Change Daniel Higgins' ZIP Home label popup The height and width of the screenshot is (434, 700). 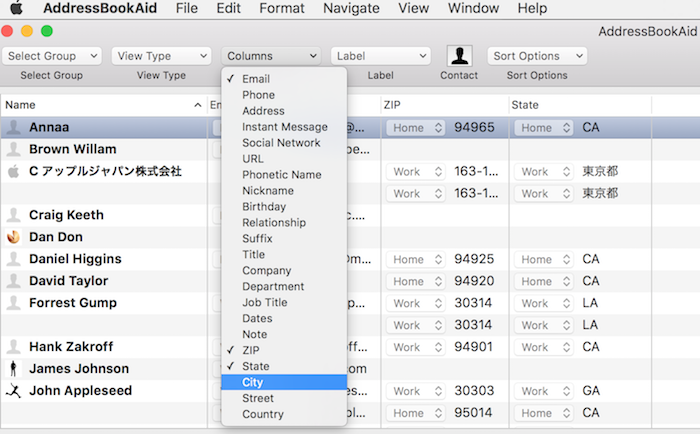coord(416,259)
